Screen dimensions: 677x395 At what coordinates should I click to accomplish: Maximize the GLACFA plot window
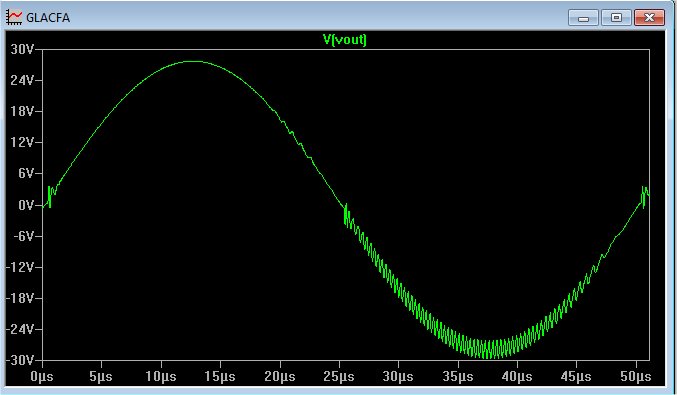(617, 18)
